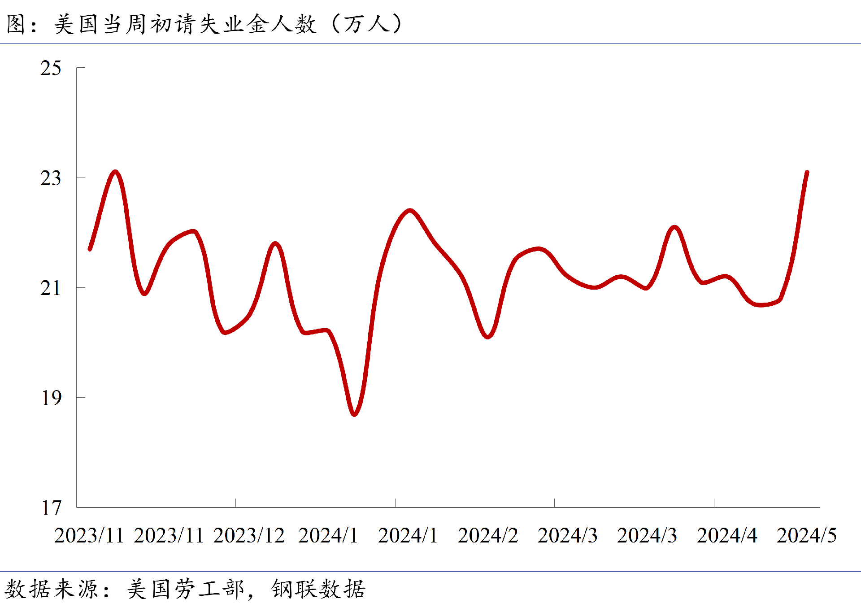The width and height of the screenshot is (861, 616).
Task: Click the x-axis label 2024/4
Action: (x=726, y=536)
